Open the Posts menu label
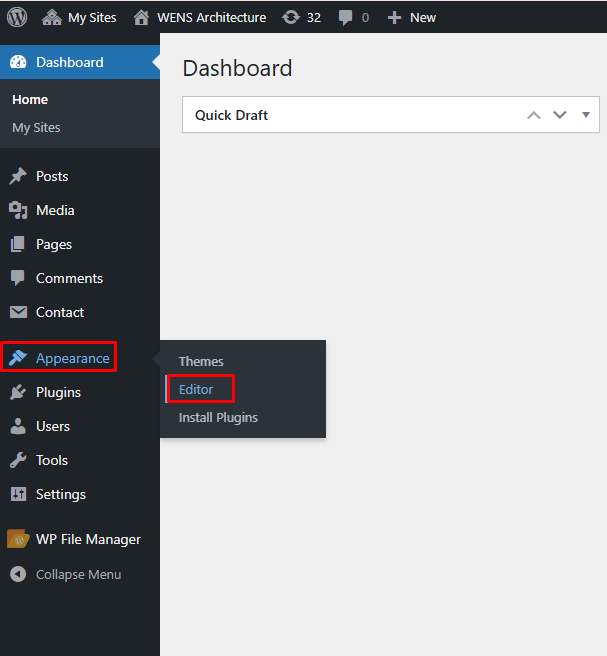 click(52, 176)
